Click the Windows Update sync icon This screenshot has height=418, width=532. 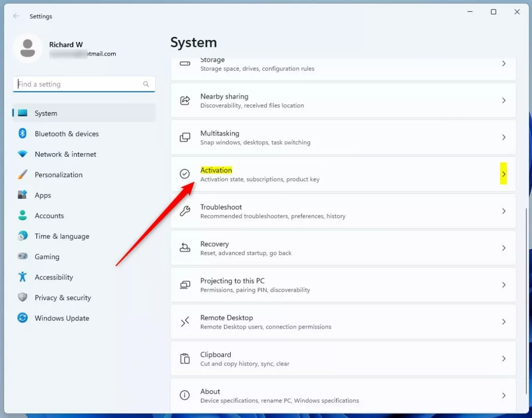coord(22,318)
